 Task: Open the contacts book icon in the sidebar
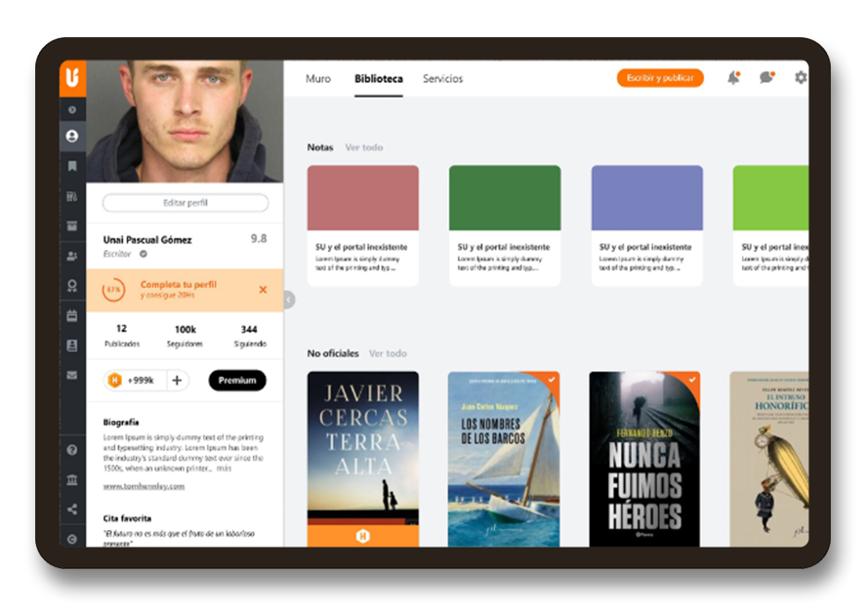tap(72, 346)
